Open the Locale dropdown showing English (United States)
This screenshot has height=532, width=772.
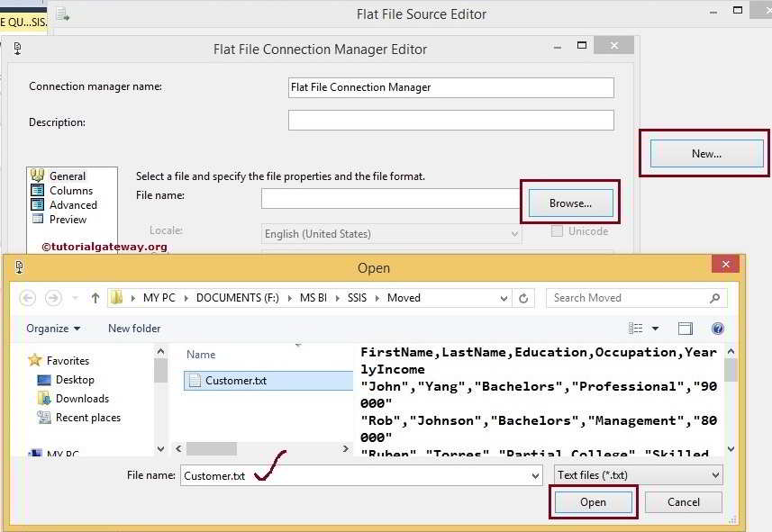pos(514,233)
